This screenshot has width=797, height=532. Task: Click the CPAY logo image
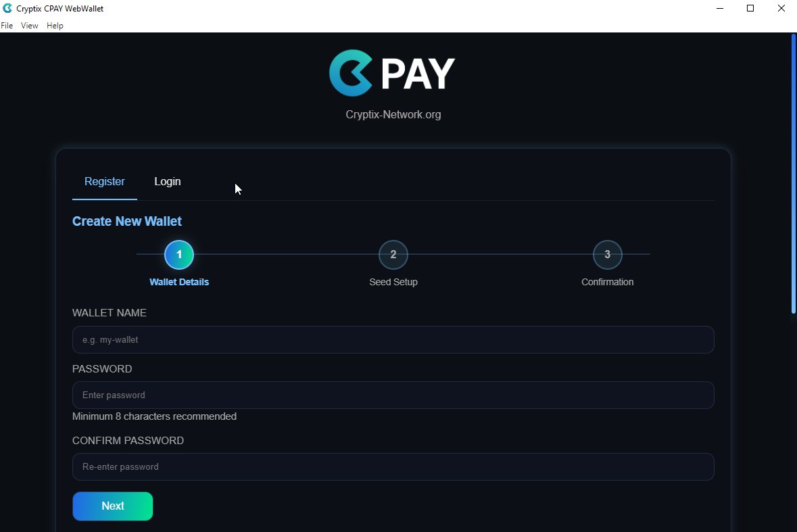click(392, 73)
